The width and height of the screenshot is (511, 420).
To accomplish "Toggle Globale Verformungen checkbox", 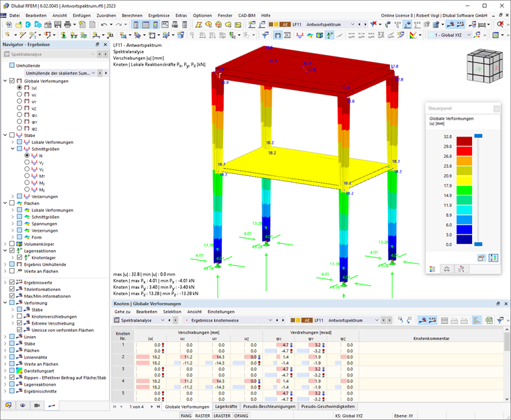I will coord(12,81).
